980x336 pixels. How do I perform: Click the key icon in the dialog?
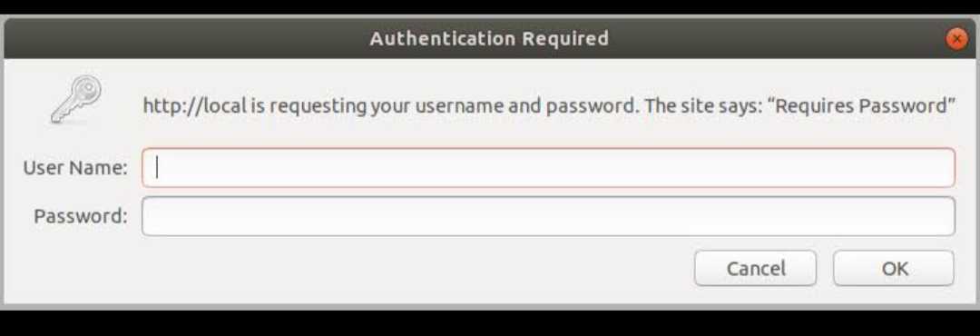(x=75, y=100)
